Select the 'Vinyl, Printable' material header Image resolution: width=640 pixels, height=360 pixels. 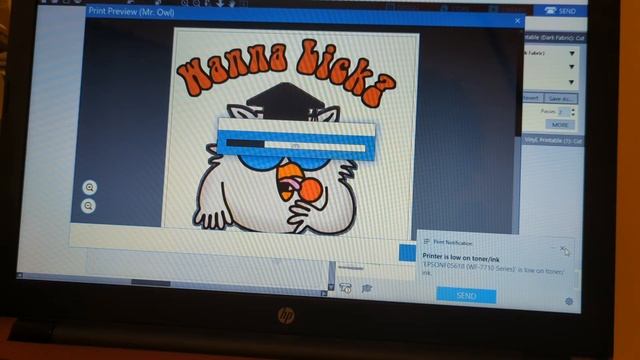click(553, 141)
